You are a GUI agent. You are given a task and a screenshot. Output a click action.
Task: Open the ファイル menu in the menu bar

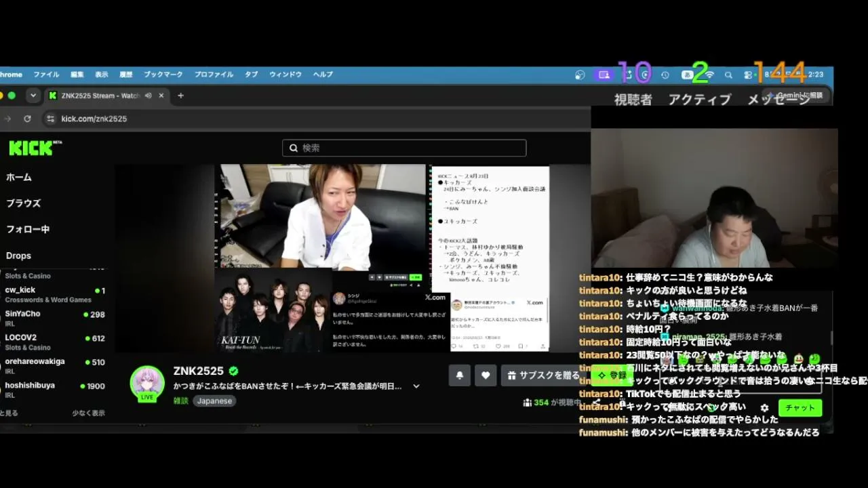tap(46, 75)
